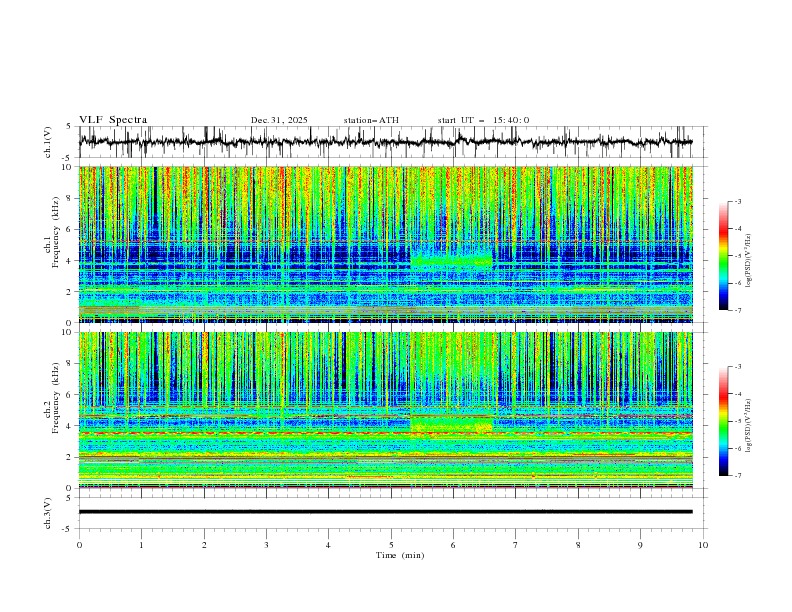Click the "Time (min)" x-axis label
Screen dimensions: 792x612
[x=400, y=555]
